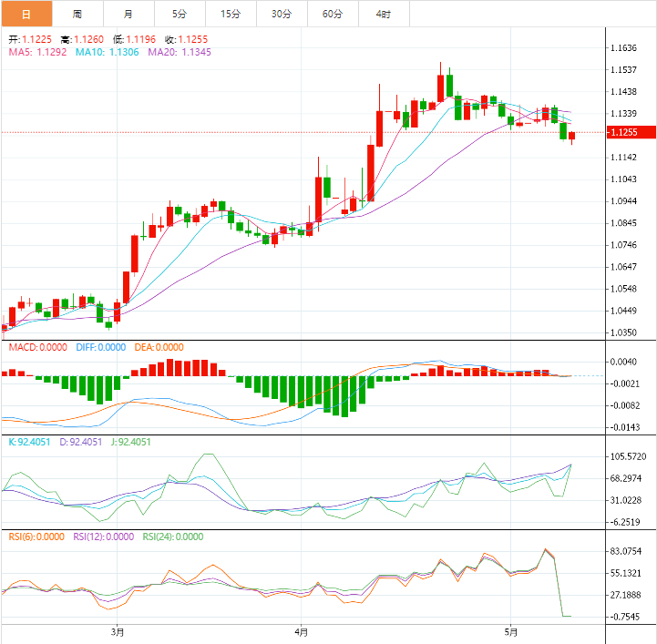Click the 1.0944 price axis label
This screenshot has height=644, width=657.
coord(623,201)
